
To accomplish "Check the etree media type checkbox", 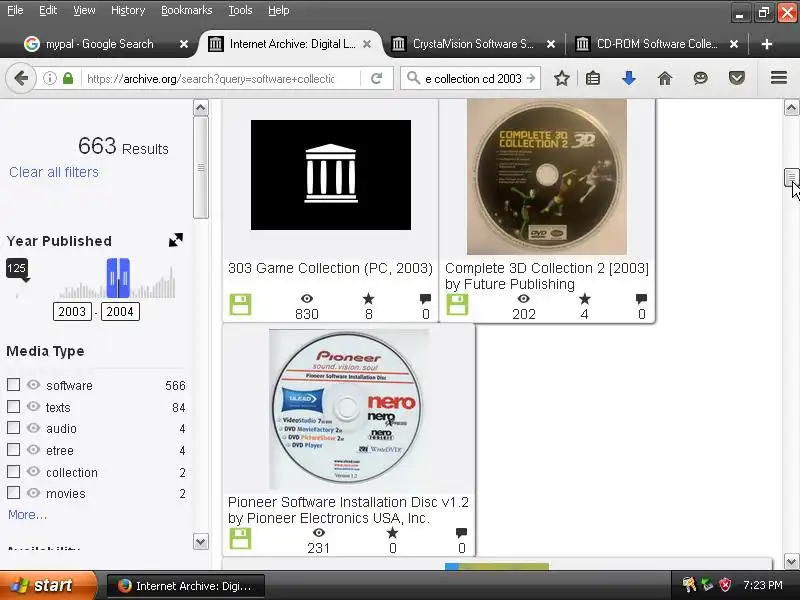I will click(14, 450).
